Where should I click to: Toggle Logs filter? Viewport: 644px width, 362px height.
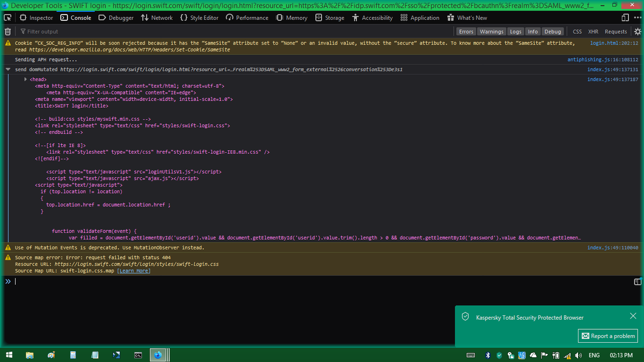[516, 32]
